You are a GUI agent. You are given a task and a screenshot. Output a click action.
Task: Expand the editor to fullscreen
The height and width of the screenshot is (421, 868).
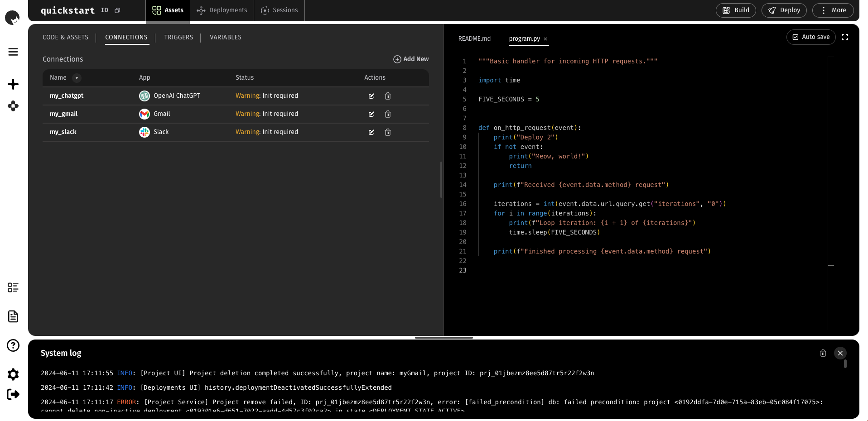click(844, 37)
